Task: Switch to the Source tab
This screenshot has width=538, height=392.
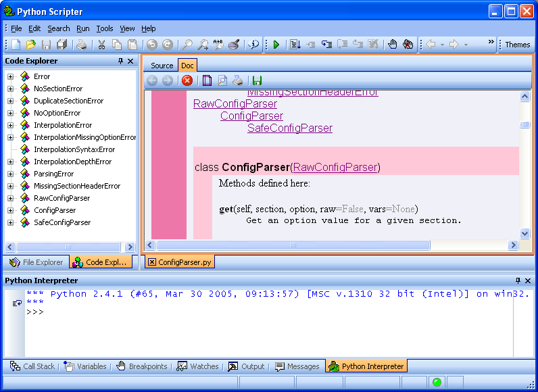Action: click(x=162, y=66)
